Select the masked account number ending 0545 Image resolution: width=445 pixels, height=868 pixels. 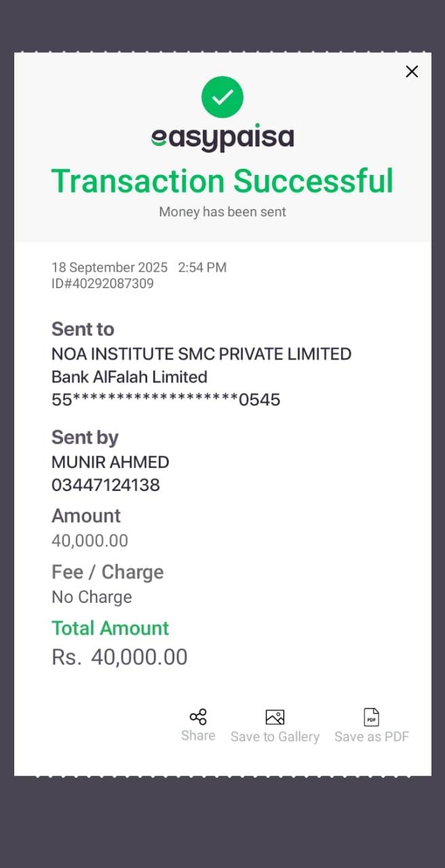click(166, 400)
